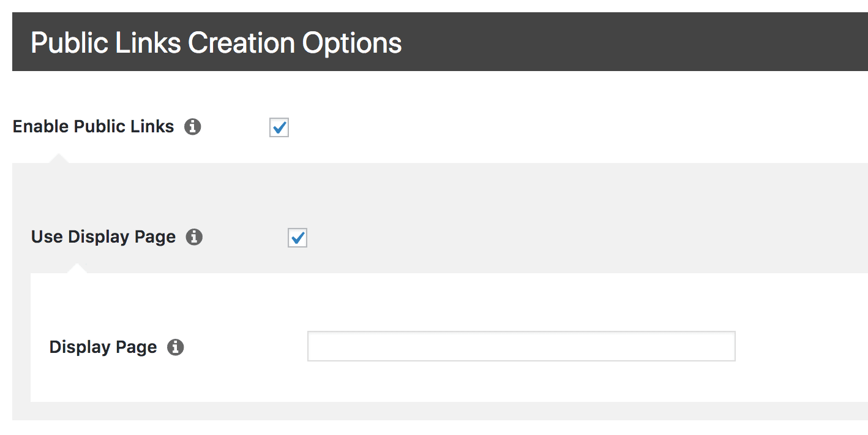Screen dimensions: 868x435
Task: Click the "Public Links Creation Options" heading
Action: click(x=216, y=43)
